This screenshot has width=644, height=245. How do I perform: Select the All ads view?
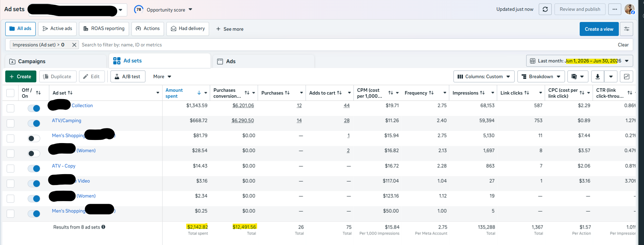tap(20, 29)
